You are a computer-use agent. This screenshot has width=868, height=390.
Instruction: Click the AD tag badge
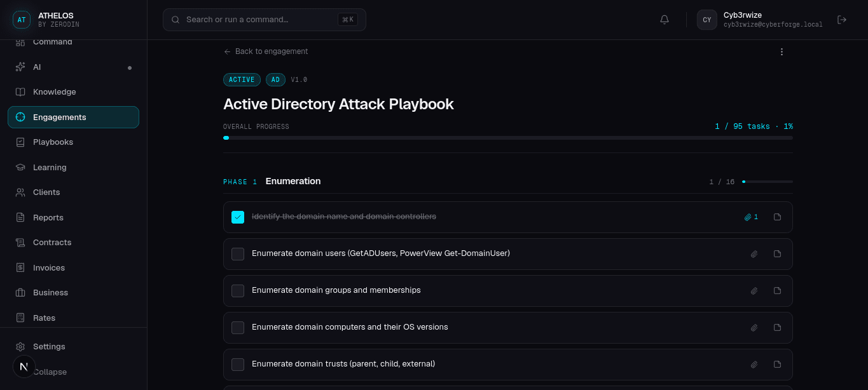[x=275, y=79]
